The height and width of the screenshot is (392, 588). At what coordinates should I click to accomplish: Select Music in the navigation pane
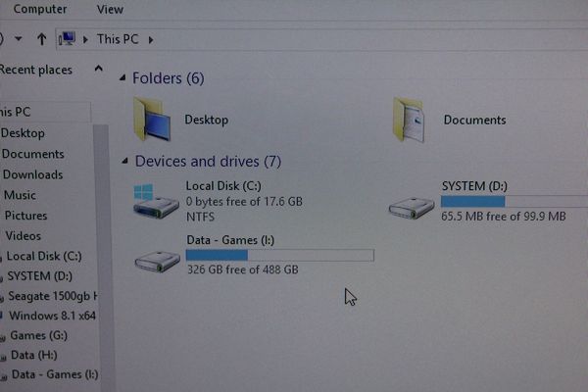[x=20, y=195]
